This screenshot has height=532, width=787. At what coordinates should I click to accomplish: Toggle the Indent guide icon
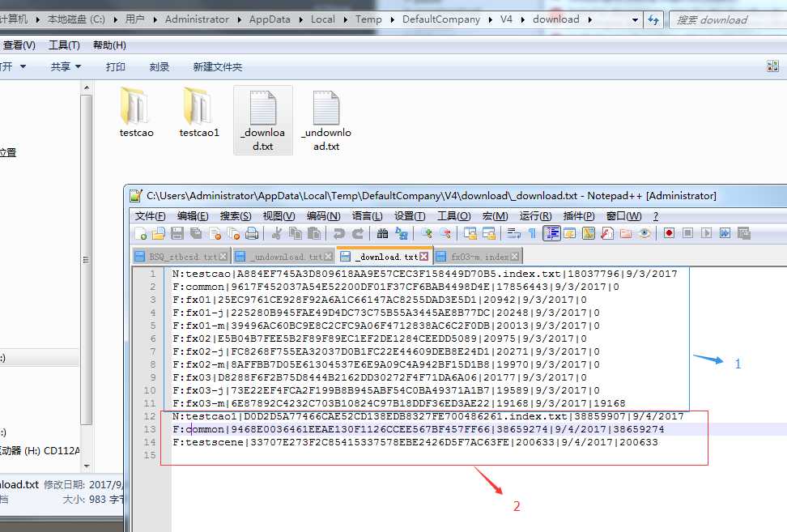click(x=551, y=233)
